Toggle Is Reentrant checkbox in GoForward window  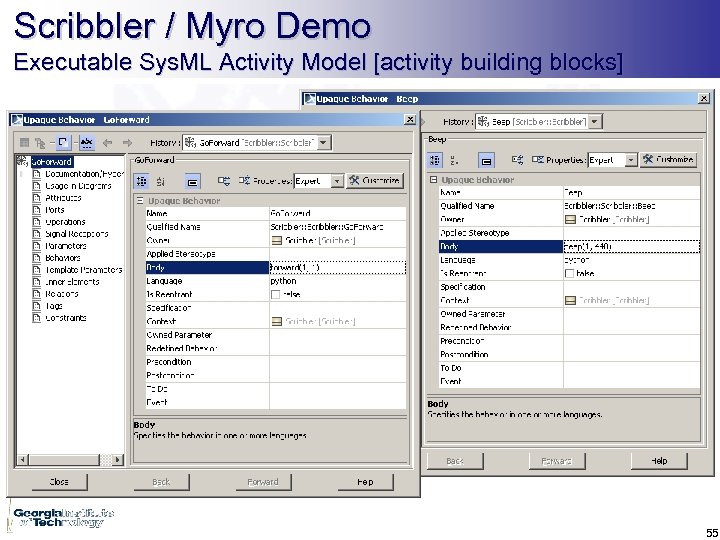point(276,295)
